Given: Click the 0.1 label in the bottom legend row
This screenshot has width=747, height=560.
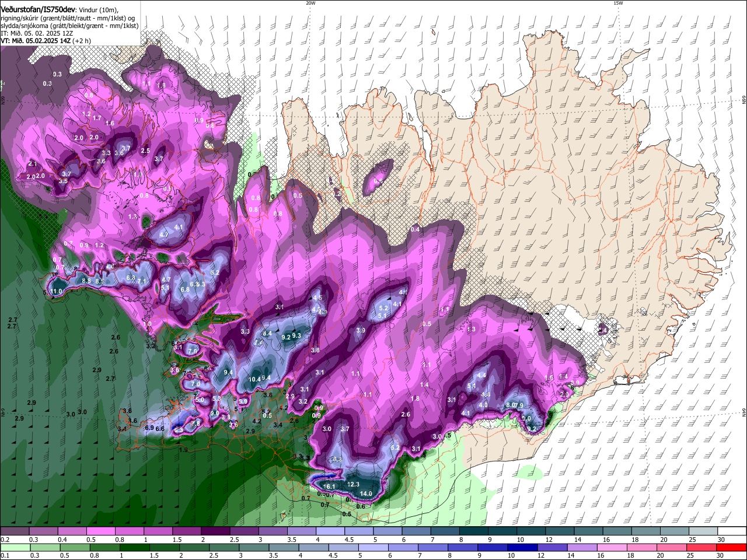Looking at the screenshot, I should [x=5, y=555].
